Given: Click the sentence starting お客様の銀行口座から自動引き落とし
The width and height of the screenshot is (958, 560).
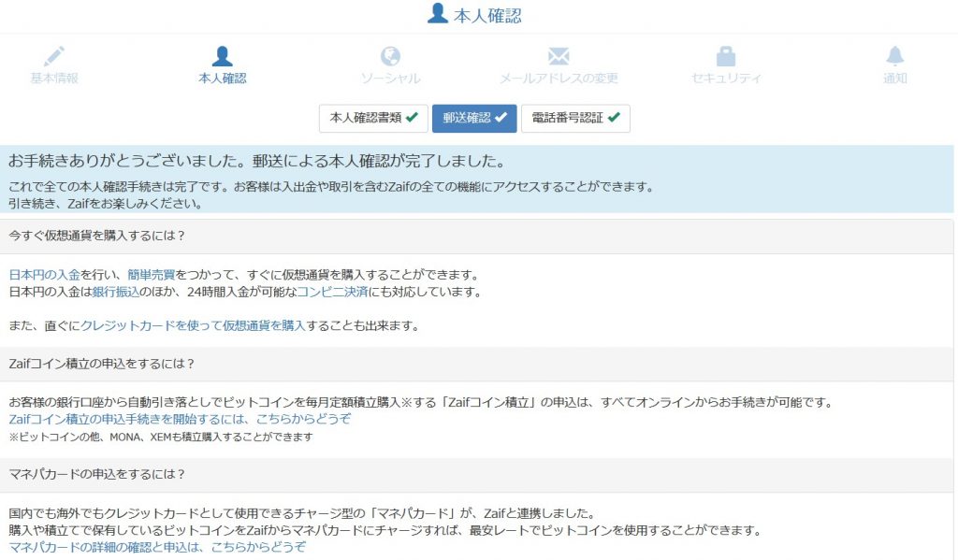Looking at the screenshot, I should 421,402.
